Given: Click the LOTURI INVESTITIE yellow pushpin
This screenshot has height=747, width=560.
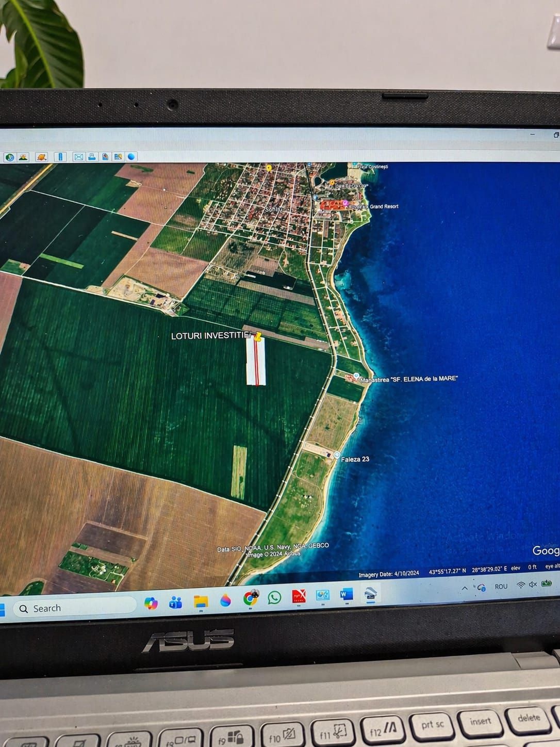Looking at the screenshot, I should 257,337.
